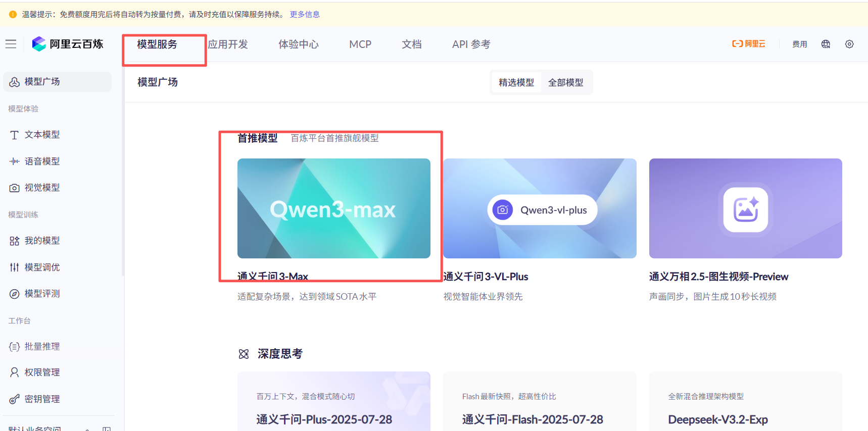Click the warning icon in the notice banner
Screen dimensions: 868x431
pos(13,14)
